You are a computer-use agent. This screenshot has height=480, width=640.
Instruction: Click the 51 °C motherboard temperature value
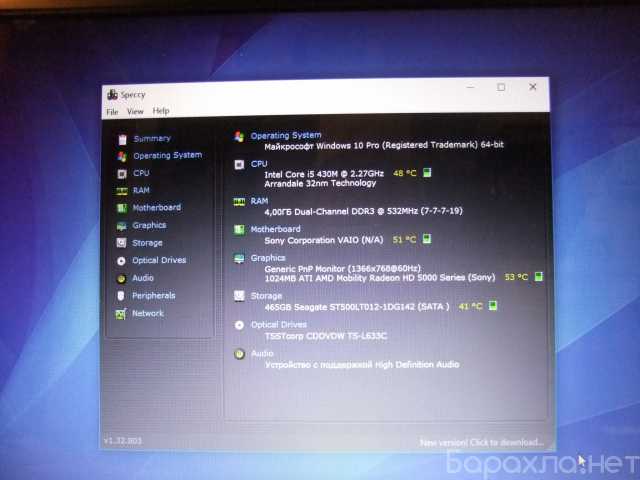[x=404, y=239]
